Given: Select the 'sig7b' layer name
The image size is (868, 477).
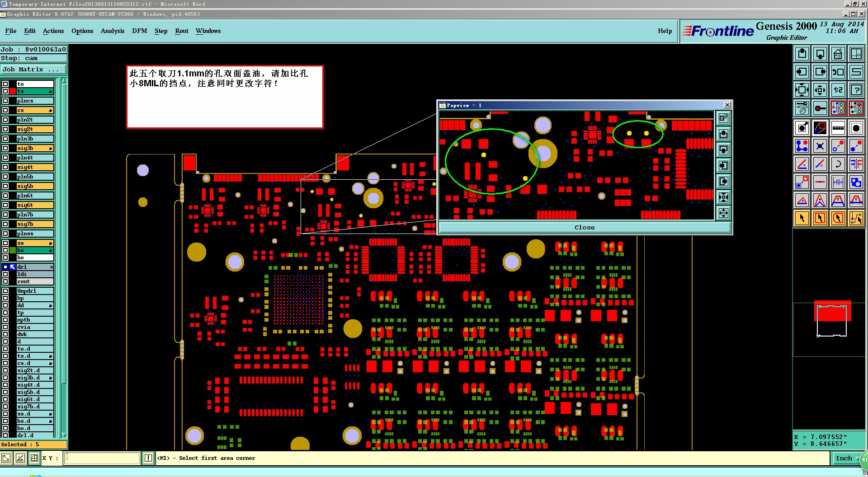Looking at the screenshot, I should pos(35,224).
